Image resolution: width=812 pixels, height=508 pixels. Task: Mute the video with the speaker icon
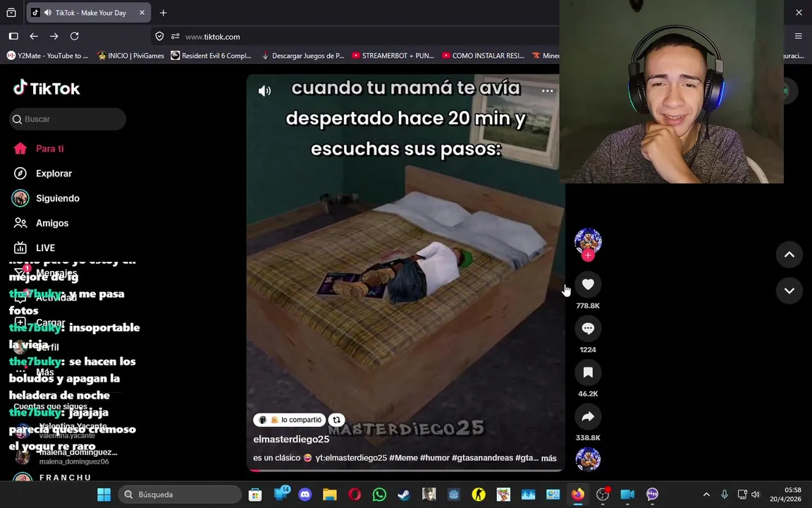click(264, 91)
